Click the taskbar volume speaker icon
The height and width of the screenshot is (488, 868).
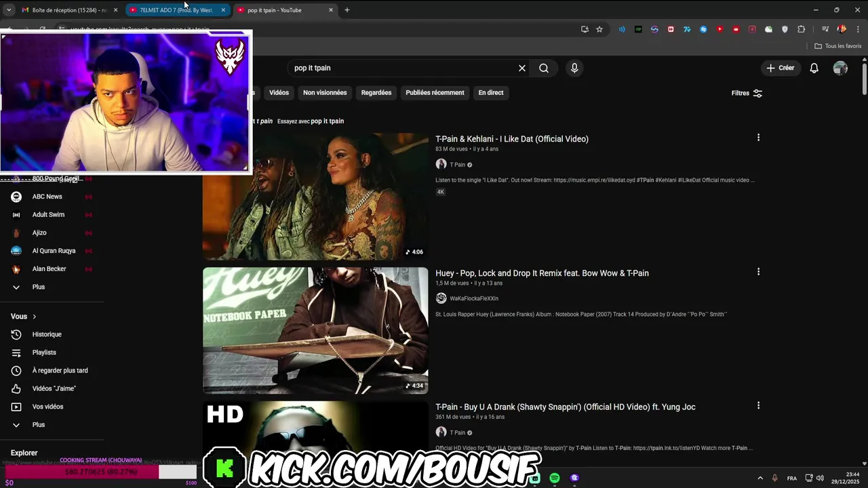point(820,478)
